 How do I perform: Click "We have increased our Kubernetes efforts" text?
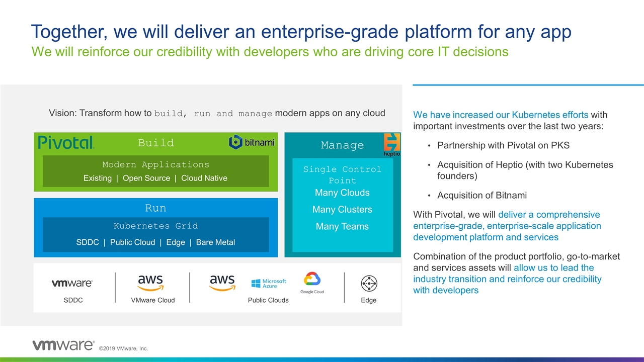501,115
